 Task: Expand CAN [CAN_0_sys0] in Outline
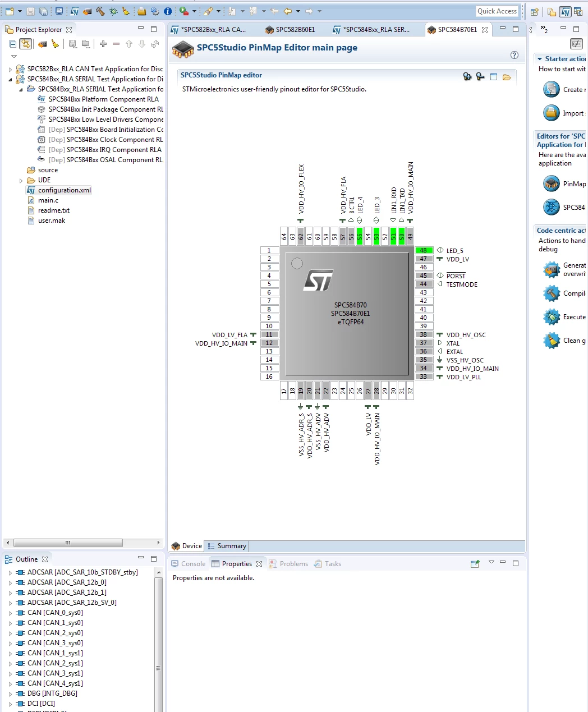click(10, 613)
